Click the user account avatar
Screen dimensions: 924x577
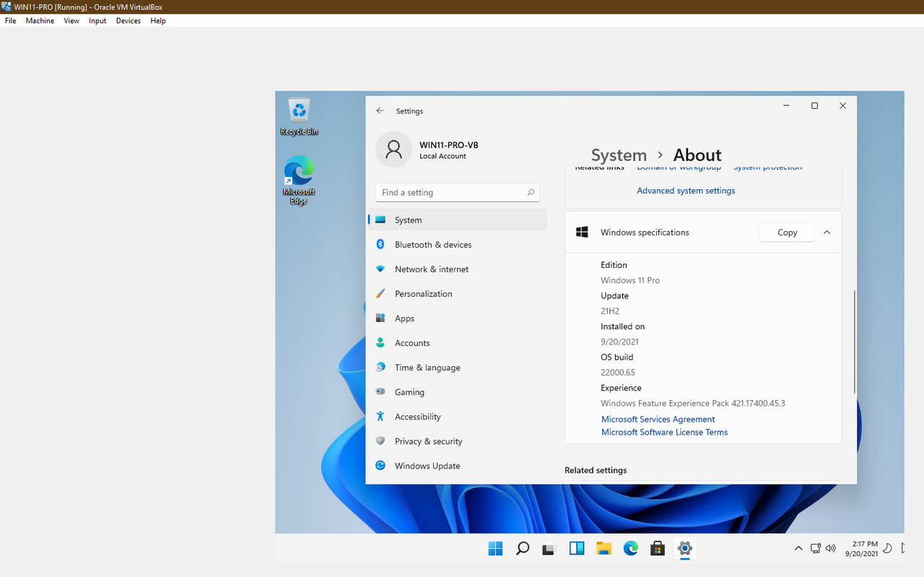pyautogui.click(x=393, y=149)
